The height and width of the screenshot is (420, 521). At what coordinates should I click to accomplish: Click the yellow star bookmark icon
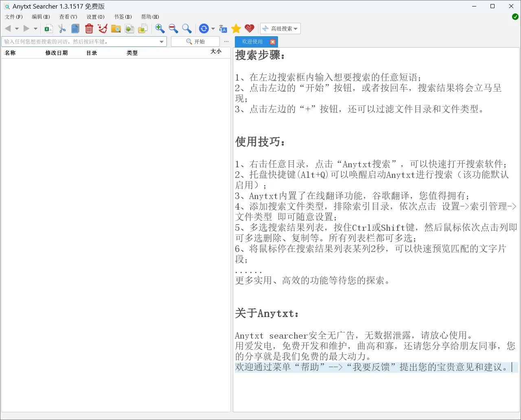236,28
